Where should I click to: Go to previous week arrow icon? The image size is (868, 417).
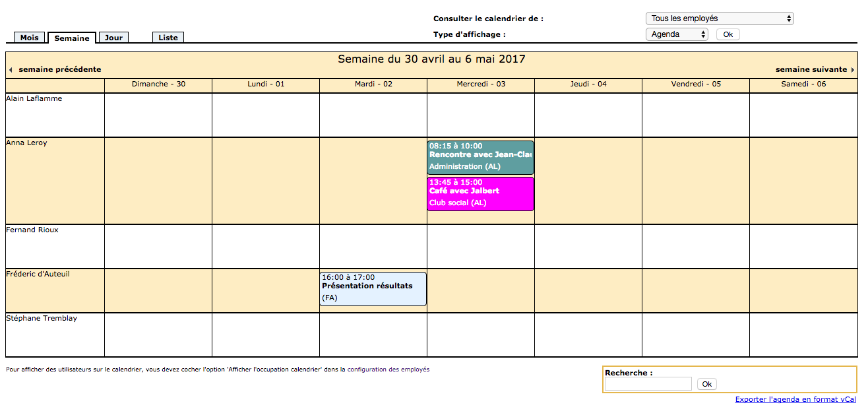[11, 70]
